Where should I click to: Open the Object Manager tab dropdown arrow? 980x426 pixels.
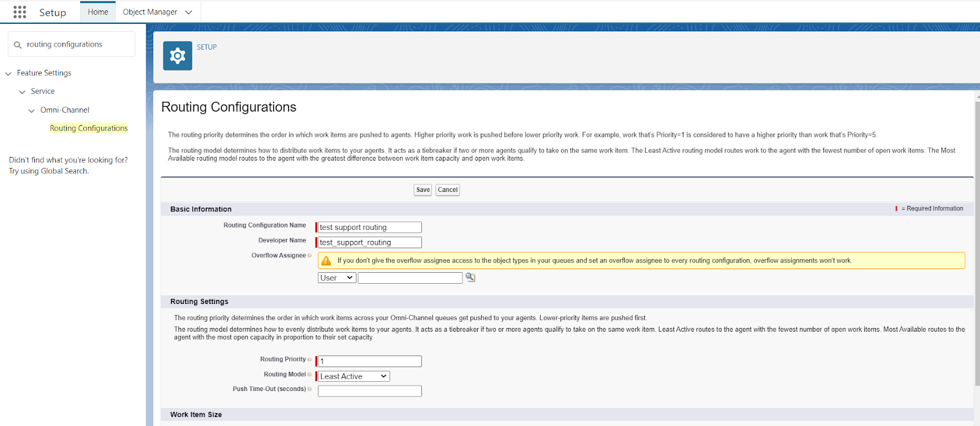[189, 12]
